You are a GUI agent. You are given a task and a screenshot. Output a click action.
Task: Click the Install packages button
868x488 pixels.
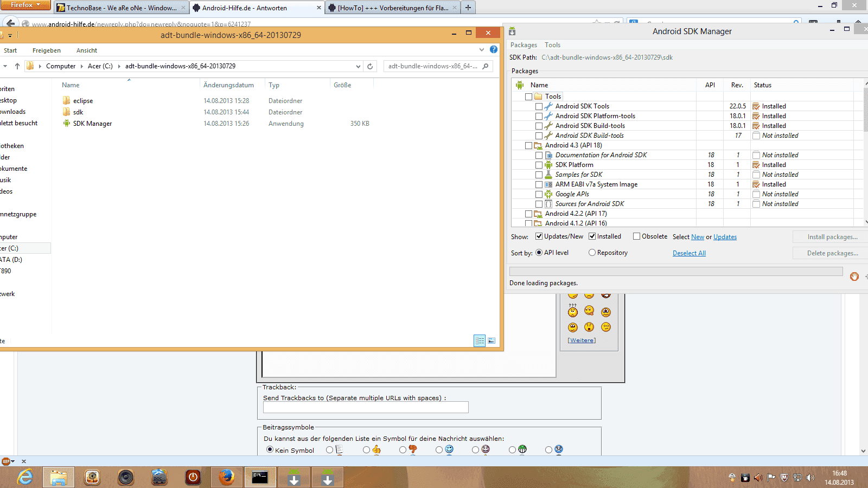coord(832,237)
